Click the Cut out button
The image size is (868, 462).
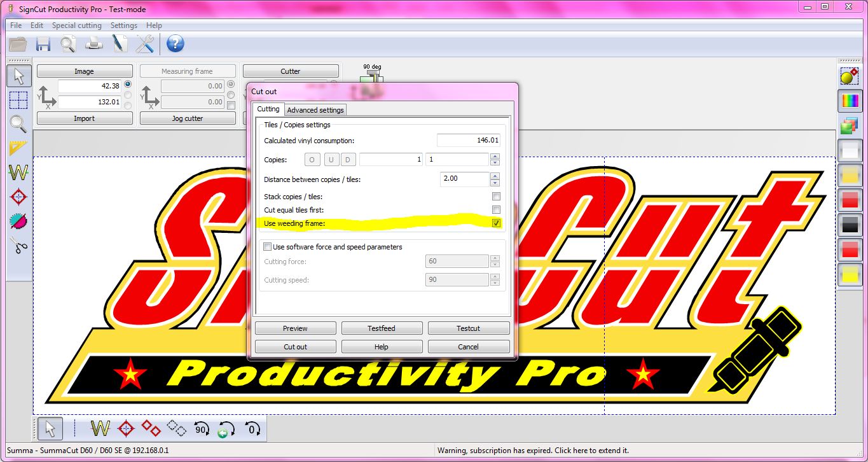point(295,347)
